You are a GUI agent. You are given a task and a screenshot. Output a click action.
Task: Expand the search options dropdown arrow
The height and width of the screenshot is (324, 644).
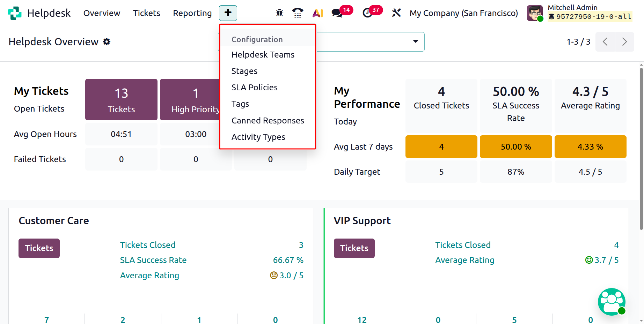(x=416, y=42)
